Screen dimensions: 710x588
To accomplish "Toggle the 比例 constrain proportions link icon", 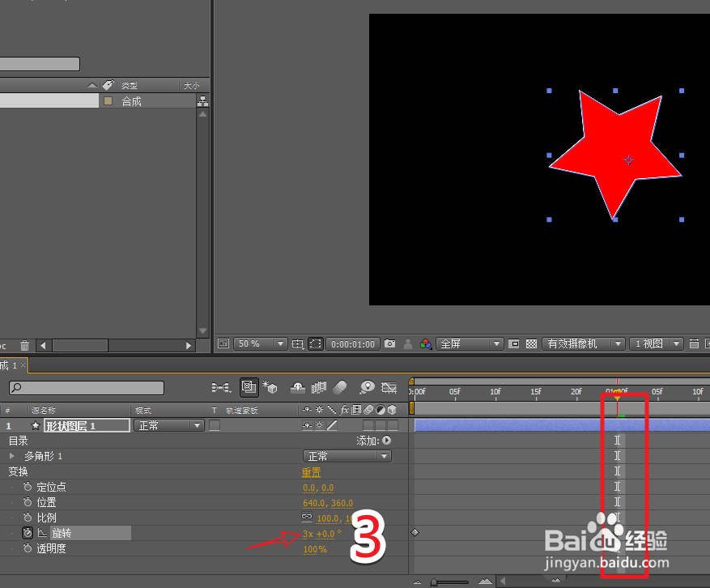I will 307,517.
